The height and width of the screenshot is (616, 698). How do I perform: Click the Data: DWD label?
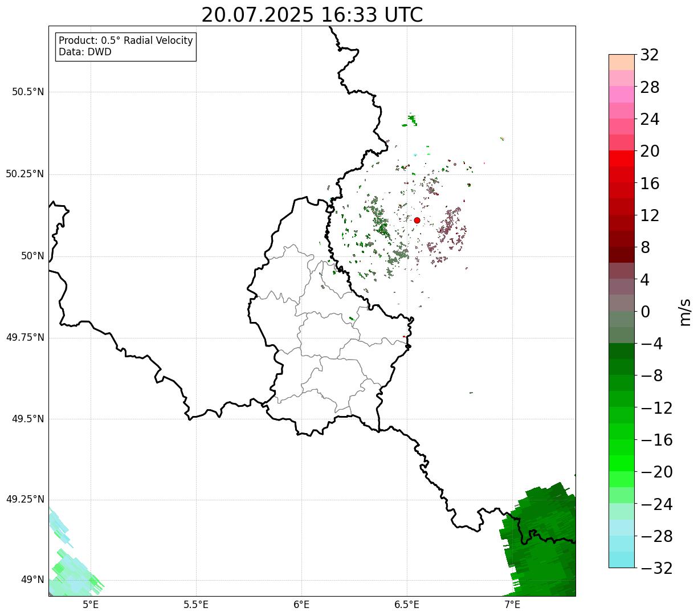(x=85, y=52)
